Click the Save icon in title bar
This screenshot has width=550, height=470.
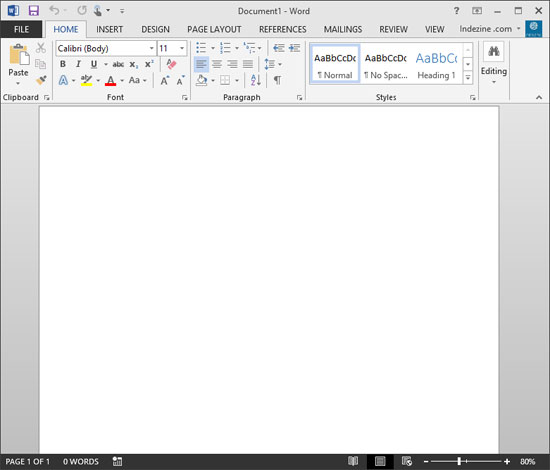(x=34, y=11)
